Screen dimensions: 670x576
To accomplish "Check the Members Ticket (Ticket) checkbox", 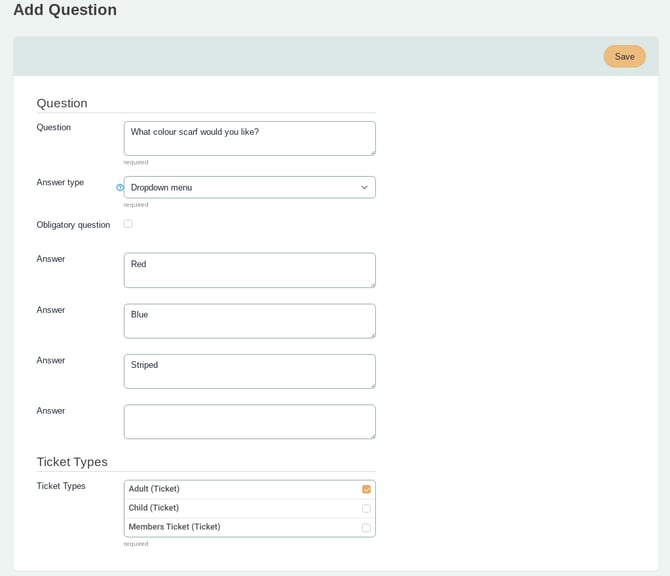I will click(x=366, y=527).
